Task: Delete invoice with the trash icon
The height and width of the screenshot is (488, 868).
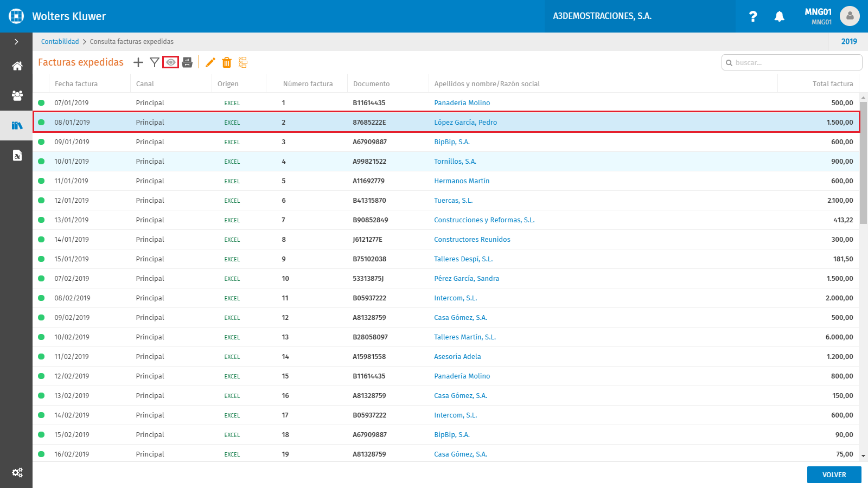Action: 227,62
